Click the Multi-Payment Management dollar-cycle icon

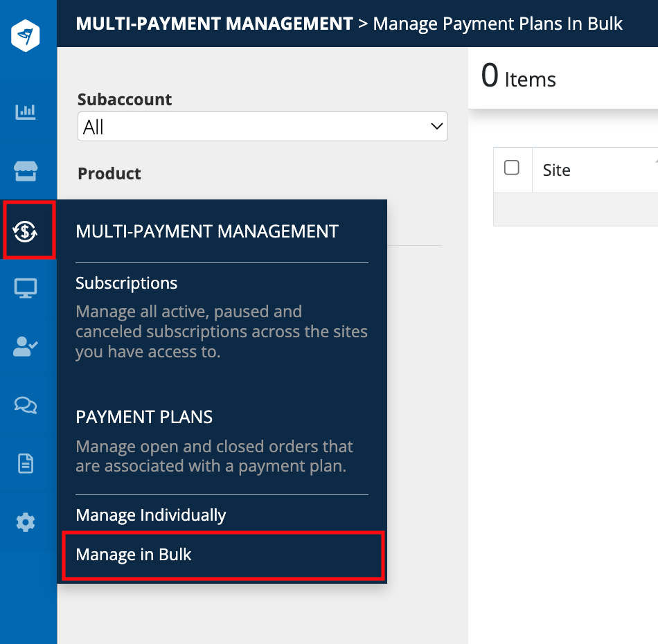tap(26, 231)
